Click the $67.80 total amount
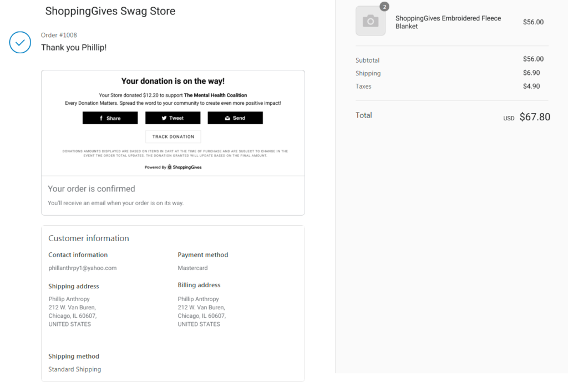The height and width of the screenshot is (392, 568). click(535, 117)
